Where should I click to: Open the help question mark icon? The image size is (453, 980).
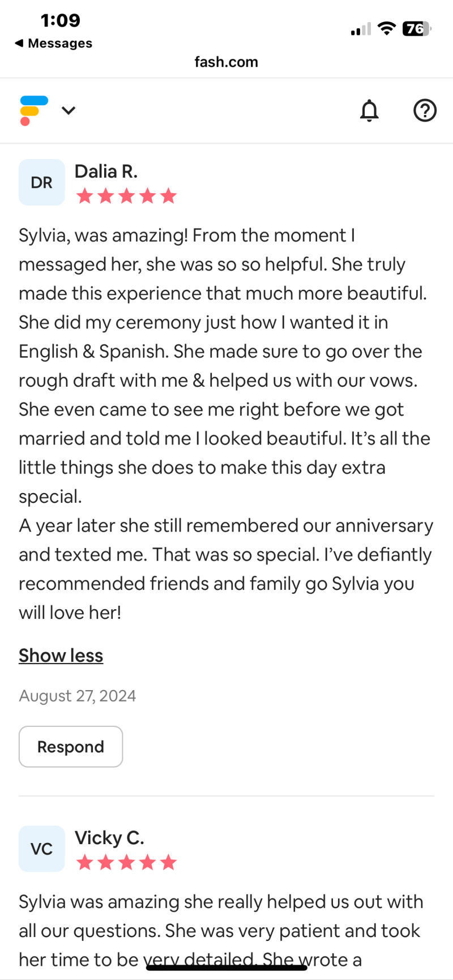click(425, 110)
